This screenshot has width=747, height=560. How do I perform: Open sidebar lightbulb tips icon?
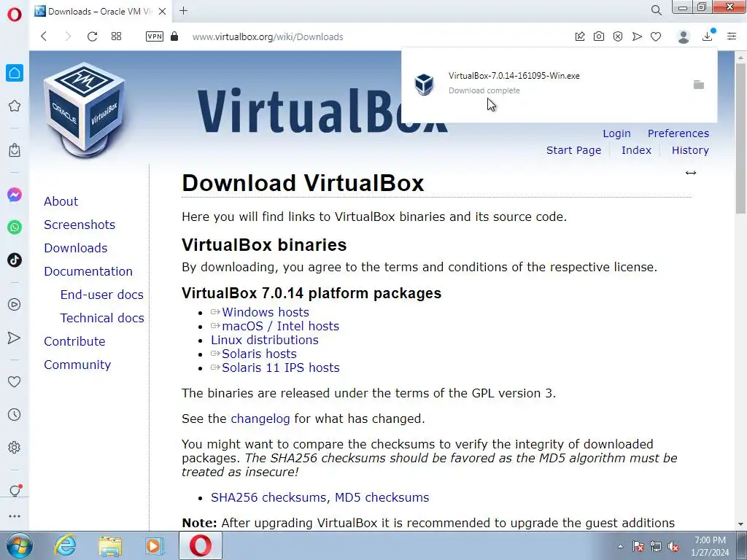click(x=15, y=491)
